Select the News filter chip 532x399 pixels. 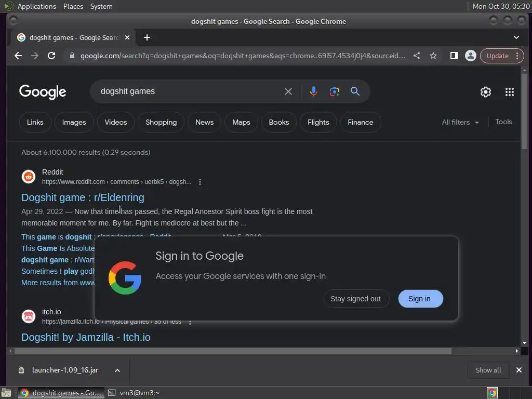click(x=205, y=122)
